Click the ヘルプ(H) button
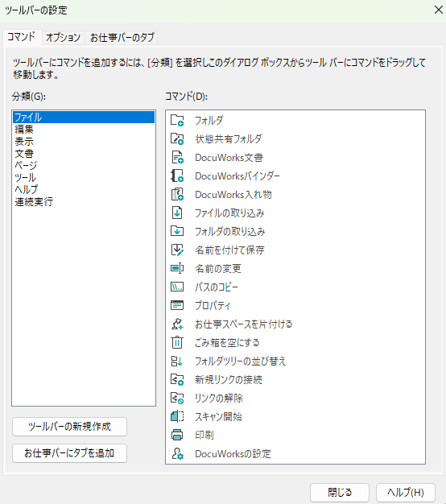 pos(406,493)
